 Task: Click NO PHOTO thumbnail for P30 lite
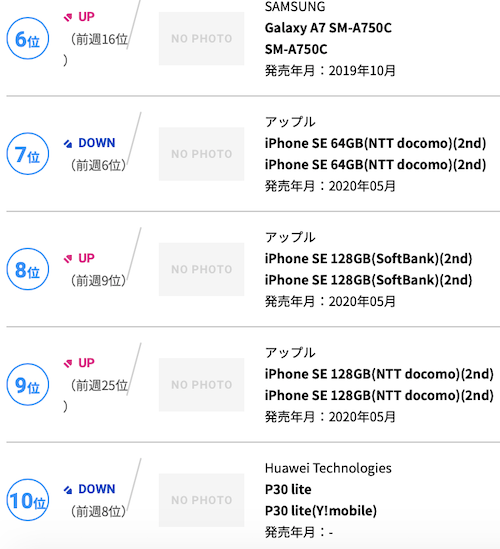201,500
